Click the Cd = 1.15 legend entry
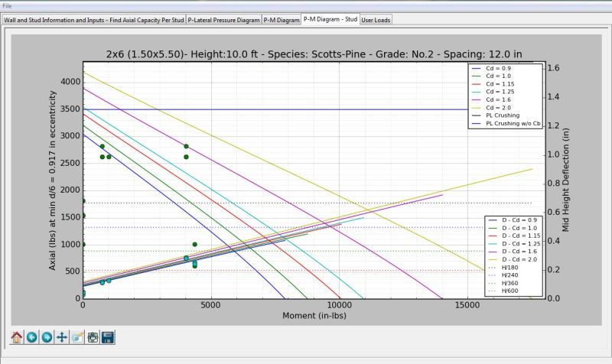The image size is (612, 364). point(493,84)
